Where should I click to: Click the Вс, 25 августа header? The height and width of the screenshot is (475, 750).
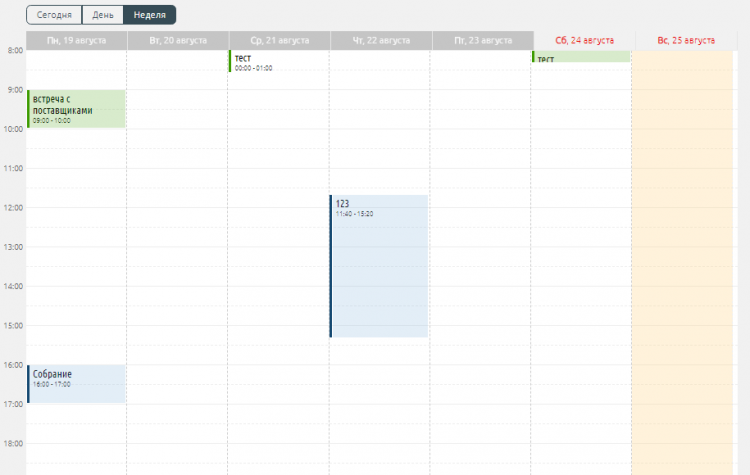[685, 40]
